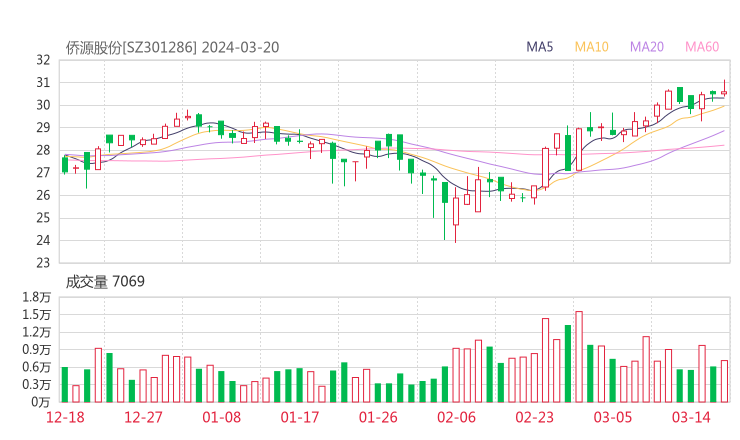Click the volume axis label 0万
The width and height of the screenshot is (740, 440).
coord(41,402)
